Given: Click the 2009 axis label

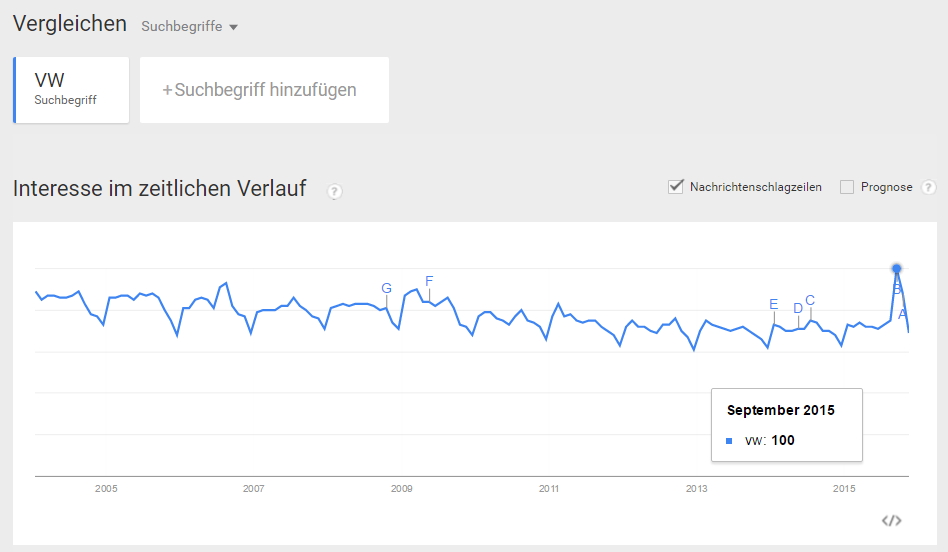Looking at the screenshot, I should (x=401, y=489).
